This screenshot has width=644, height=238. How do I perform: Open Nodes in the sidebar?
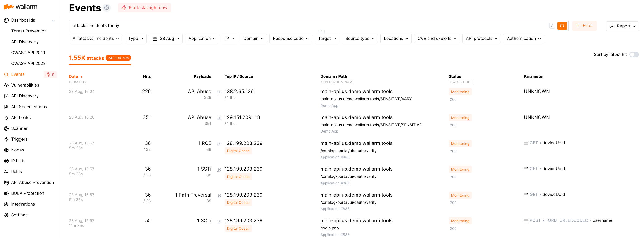click(17, 150)
